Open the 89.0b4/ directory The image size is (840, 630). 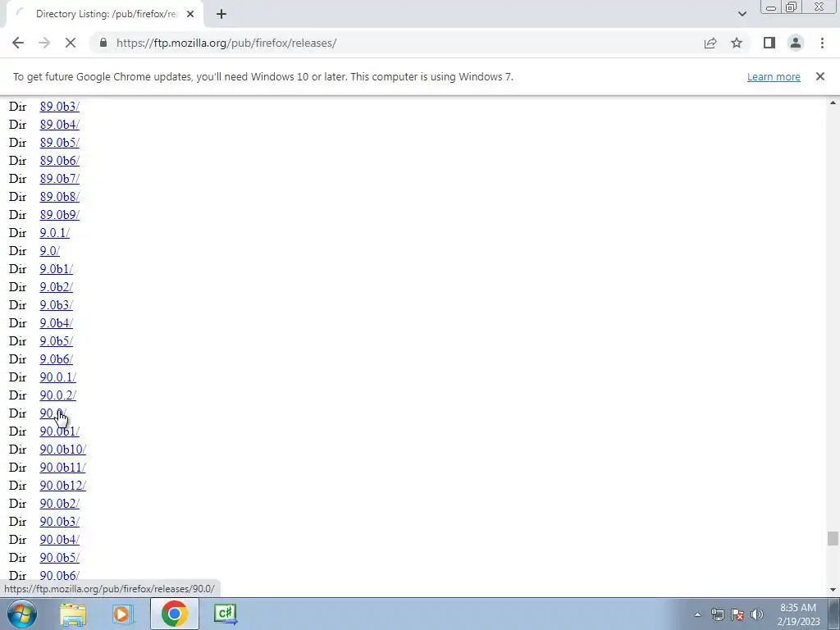59,125
